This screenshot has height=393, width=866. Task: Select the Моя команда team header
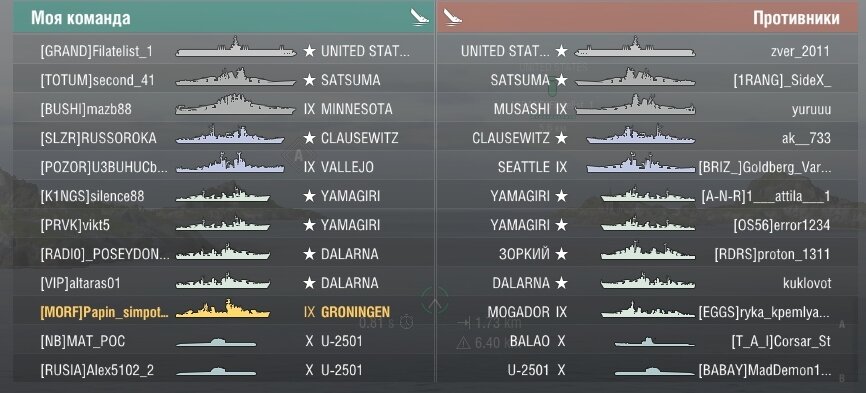coord(224,17)
